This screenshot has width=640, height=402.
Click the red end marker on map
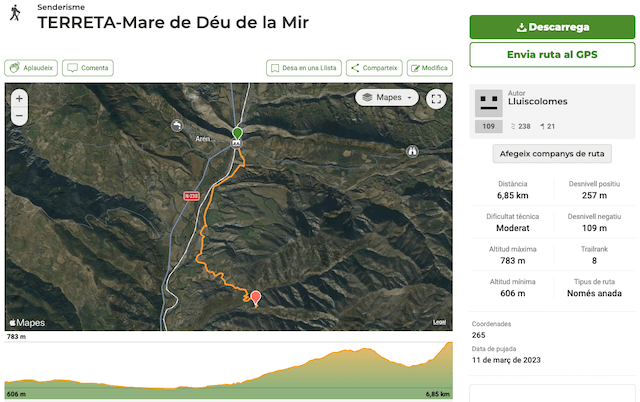[256, 297]
